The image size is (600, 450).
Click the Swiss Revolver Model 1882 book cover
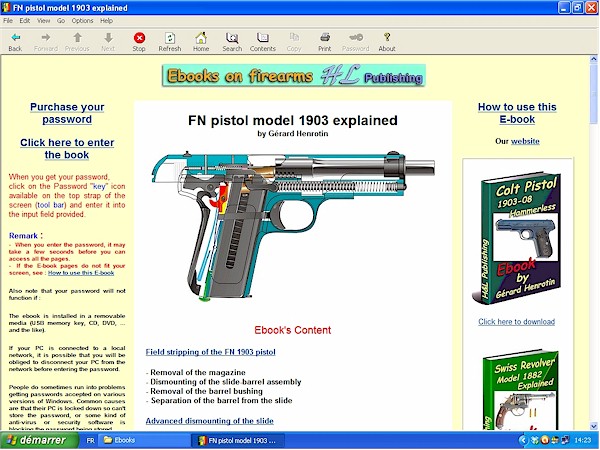point(520,390)
